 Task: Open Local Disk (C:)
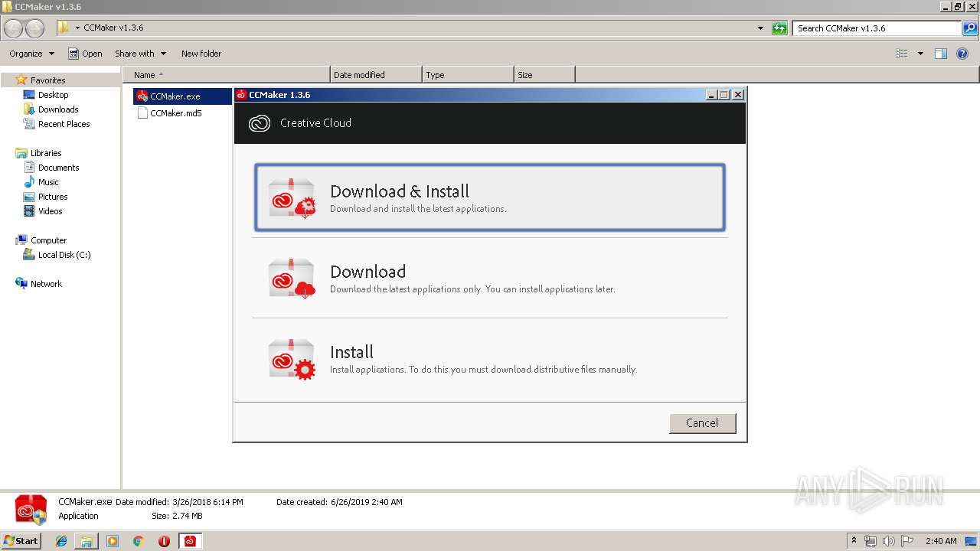pyautogui.click(x=64, y=255)
